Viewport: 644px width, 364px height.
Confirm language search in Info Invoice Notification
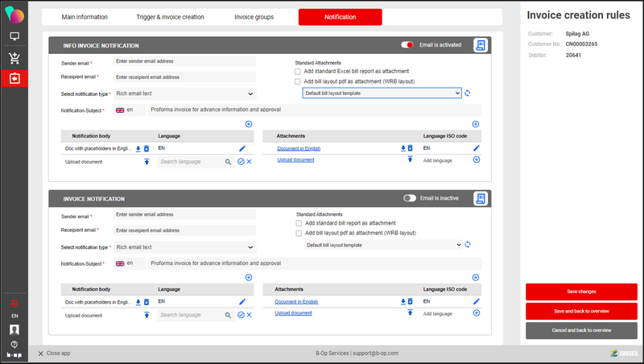tap(241, 161)
